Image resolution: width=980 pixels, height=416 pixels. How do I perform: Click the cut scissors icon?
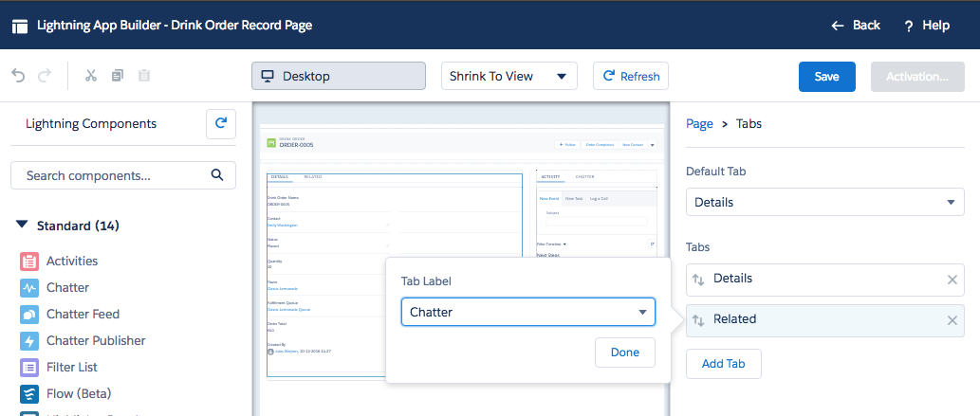click(x=91, y=76)
